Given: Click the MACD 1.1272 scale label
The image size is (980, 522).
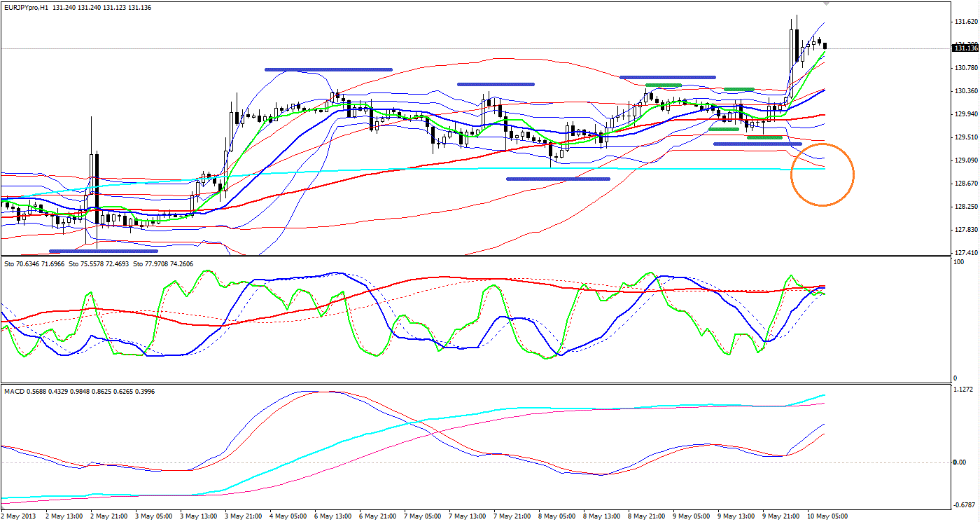Looking at the screenshot, I should coord(963,389).
